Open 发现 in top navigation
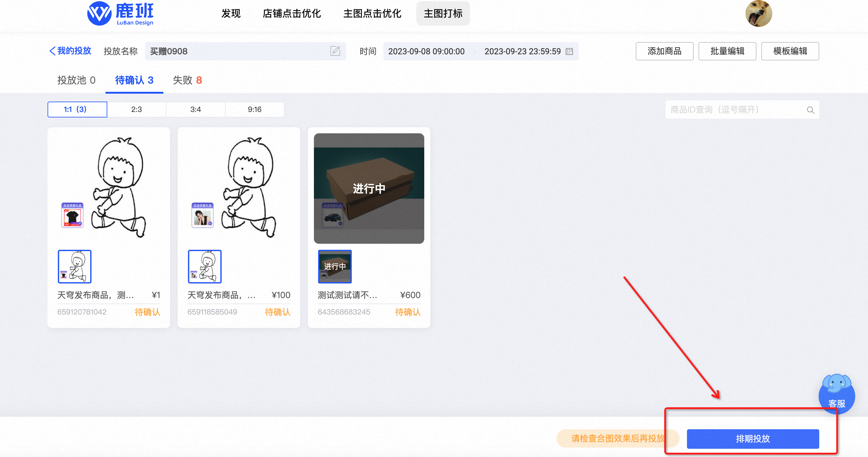The width and height of the screenshot is (868, 457). coord(231,13)
